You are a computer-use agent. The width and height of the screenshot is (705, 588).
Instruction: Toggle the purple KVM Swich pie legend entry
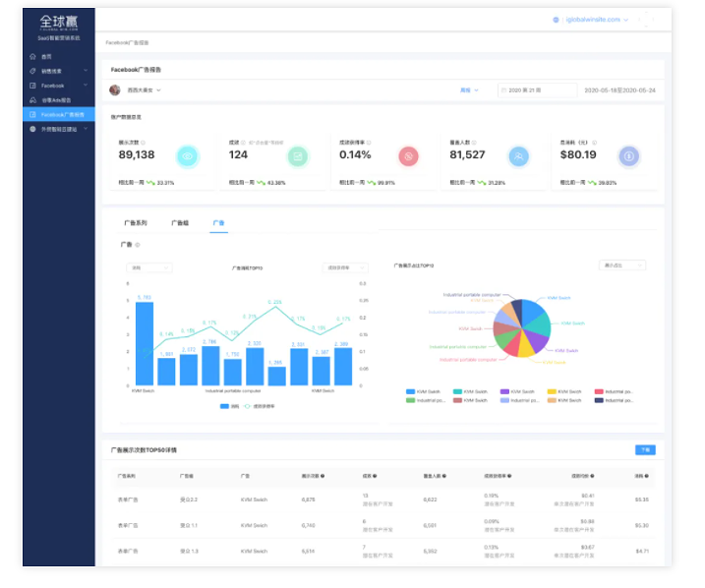pos(517,391)
